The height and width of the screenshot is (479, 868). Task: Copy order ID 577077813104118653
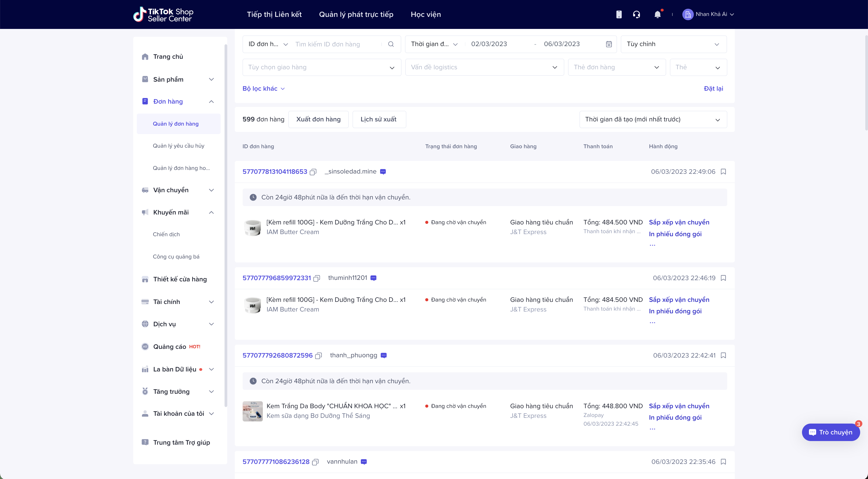(313, 172)
